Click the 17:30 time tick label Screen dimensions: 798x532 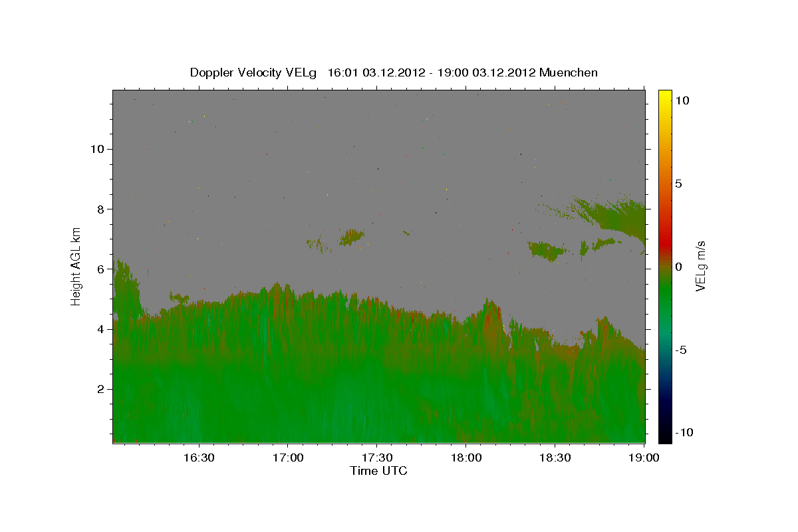click(377, 458)
